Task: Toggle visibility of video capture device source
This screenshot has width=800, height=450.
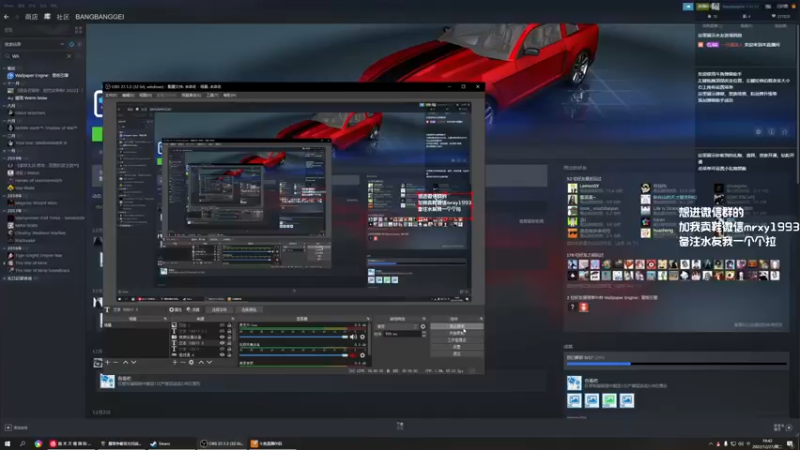Action: click(222, 337)
